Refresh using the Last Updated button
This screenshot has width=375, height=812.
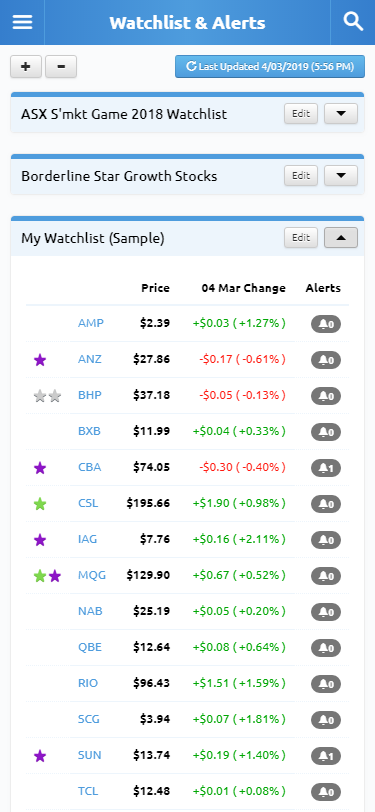(270, 66)
